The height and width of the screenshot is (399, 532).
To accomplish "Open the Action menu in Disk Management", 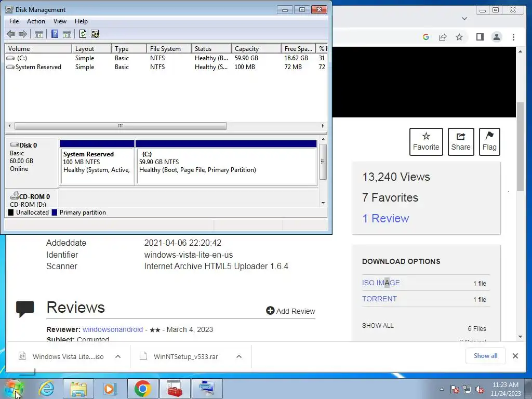I will [x=36, y=21].
